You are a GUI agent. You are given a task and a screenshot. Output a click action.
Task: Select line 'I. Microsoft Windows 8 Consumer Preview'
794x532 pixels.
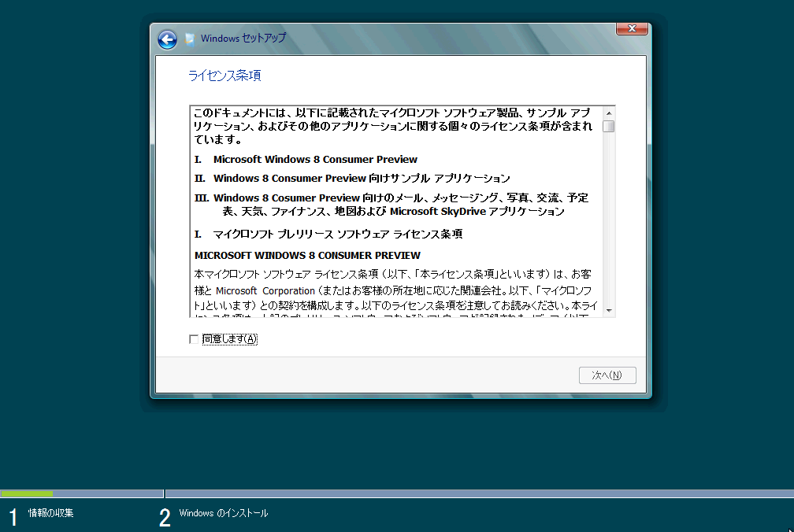click(x=306, y=159)
